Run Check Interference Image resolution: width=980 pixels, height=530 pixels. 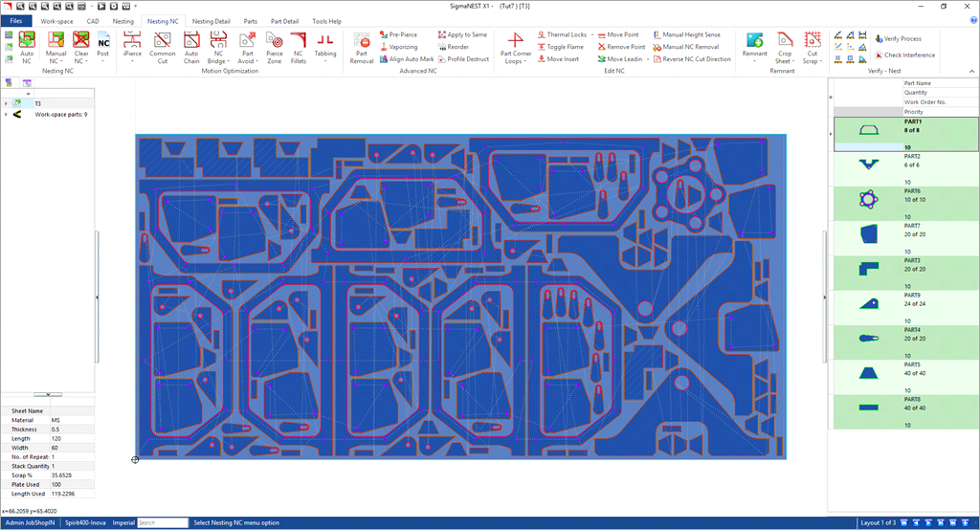905,55
